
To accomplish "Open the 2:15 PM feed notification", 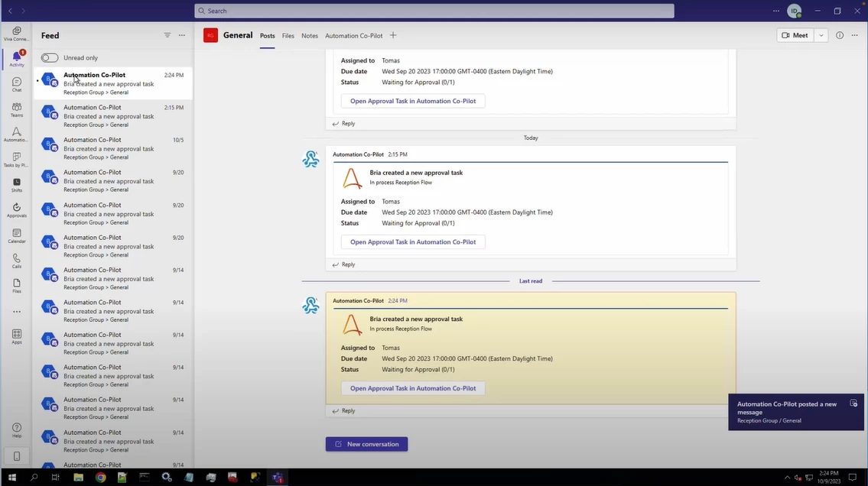I will click(113, 116).
